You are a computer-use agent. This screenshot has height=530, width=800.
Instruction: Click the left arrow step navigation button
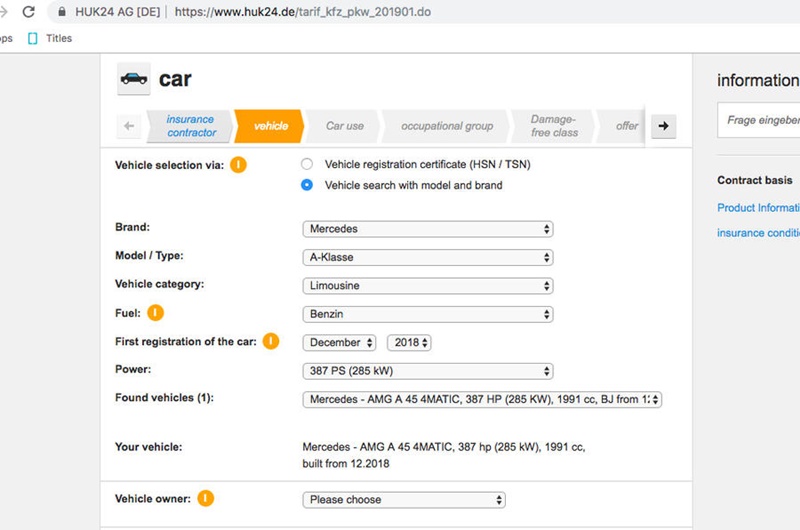(x=128, y=126)
